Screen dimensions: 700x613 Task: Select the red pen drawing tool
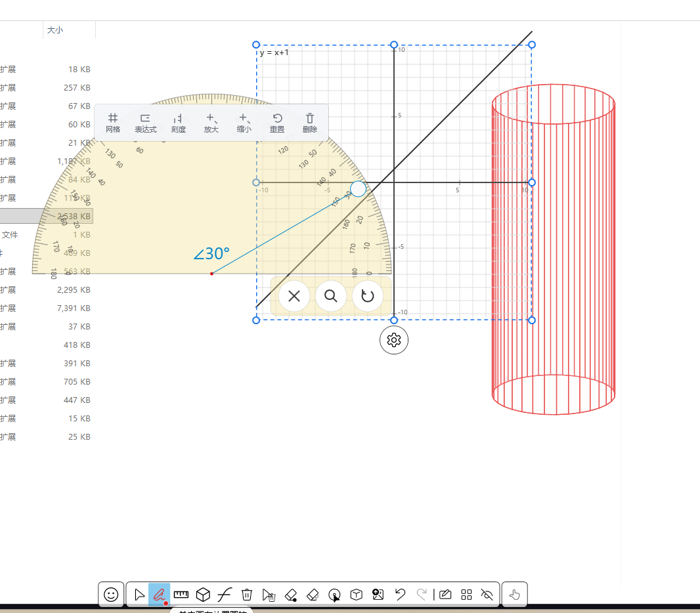pyautogui.click(x=160, y=594)
